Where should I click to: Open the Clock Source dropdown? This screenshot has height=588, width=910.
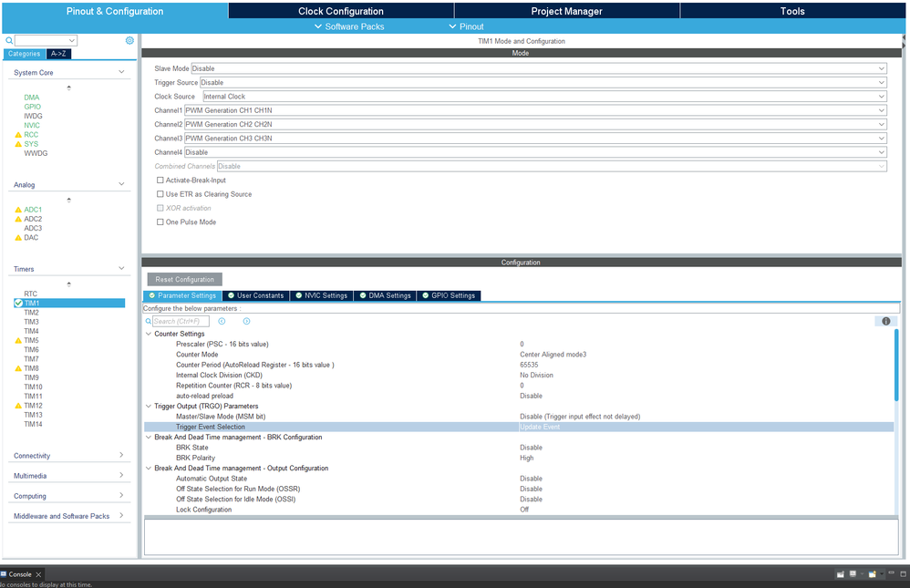pyautogui.click(x=544, y=97)
